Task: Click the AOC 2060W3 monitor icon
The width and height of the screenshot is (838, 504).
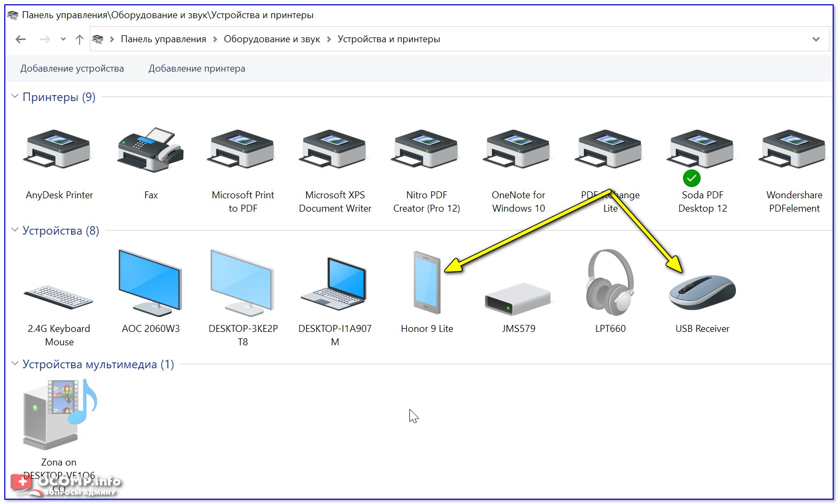Action: click(x=151, y=283)
